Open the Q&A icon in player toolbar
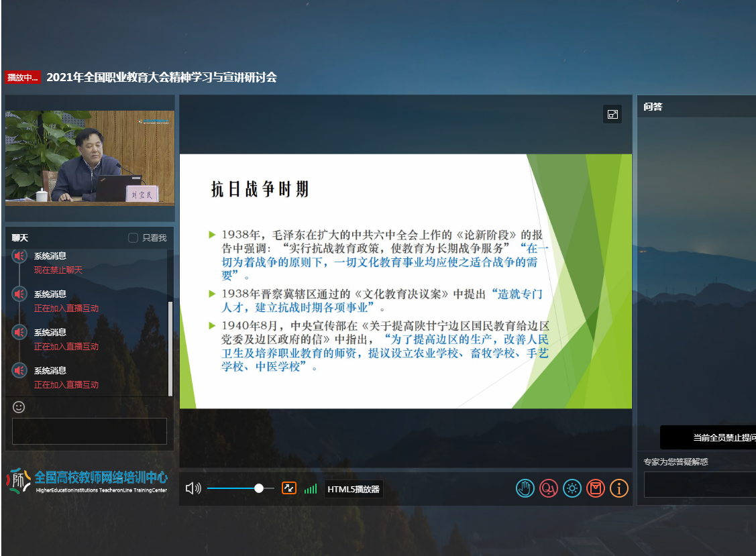The image size is (756, 556). (x=549, y=488)
